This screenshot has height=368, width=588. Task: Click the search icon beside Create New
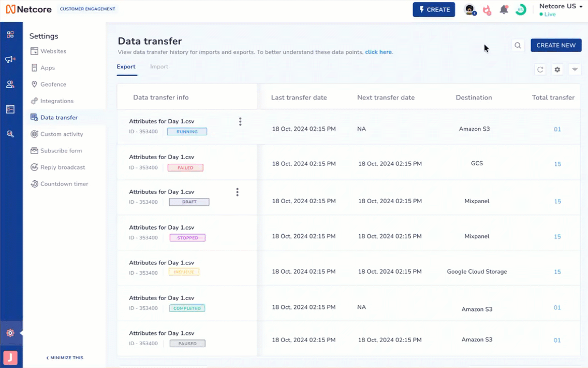click(x=518, y=46)
